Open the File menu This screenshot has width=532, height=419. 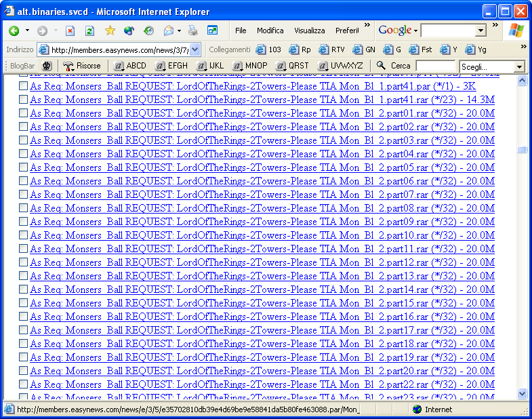click(x=241, y=31)
